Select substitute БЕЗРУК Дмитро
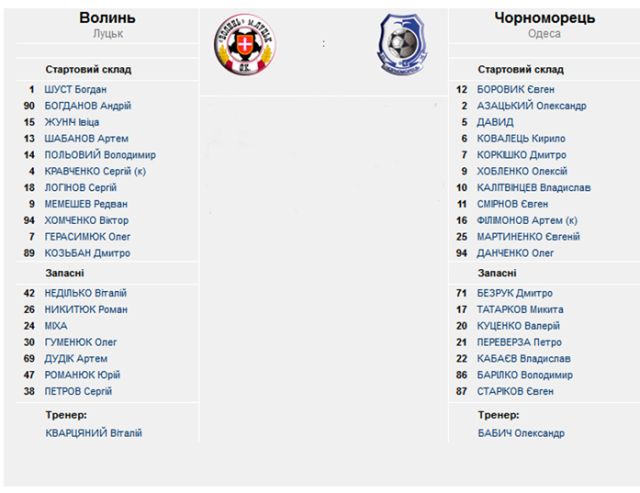Viewport: 640px width, 493px height. point(515,293)
